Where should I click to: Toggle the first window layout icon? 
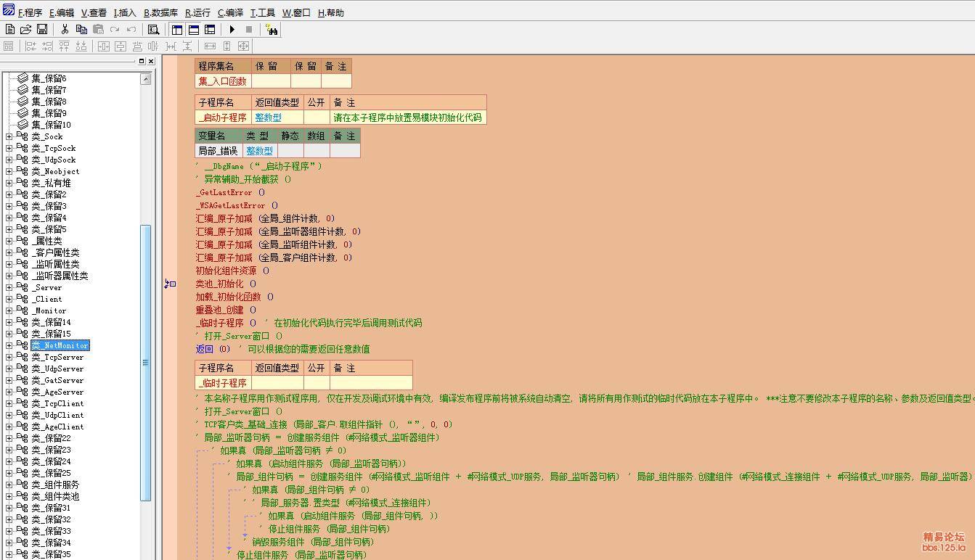(x=177, y=30)
